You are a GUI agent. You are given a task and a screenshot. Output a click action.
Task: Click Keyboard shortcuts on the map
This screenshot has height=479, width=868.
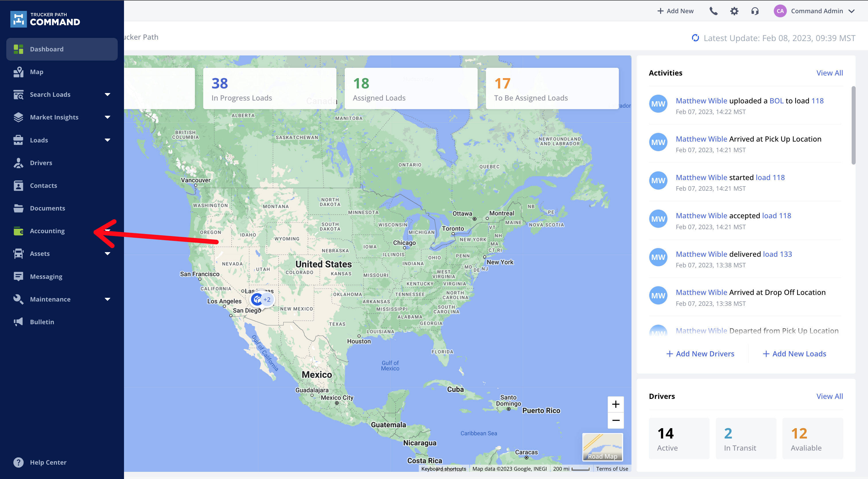click(x=443, y=469)
